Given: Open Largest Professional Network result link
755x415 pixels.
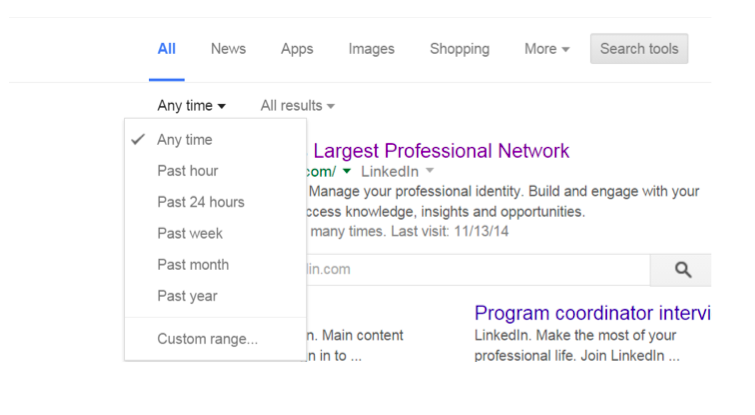Looking at the screenshot, I should tap(441, 151).
